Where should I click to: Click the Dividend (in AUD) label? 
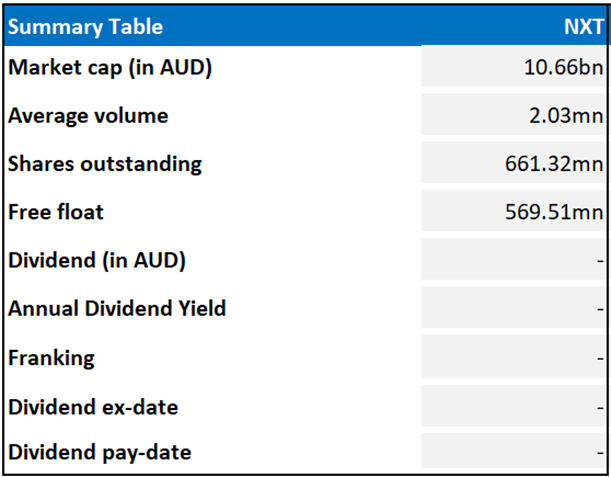click(97, 260)
